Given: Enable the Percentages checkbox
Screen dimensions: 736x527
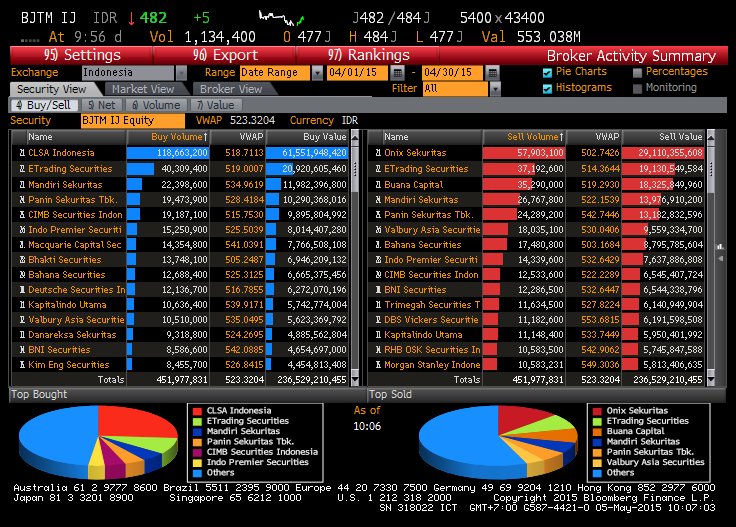Looking at the screenshot, I should tap(638, 73).
